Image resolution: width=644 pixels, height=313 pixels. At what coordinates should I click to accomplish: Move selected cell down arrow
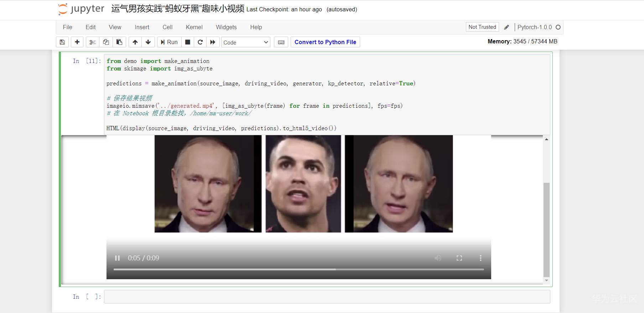coord(148,42)
